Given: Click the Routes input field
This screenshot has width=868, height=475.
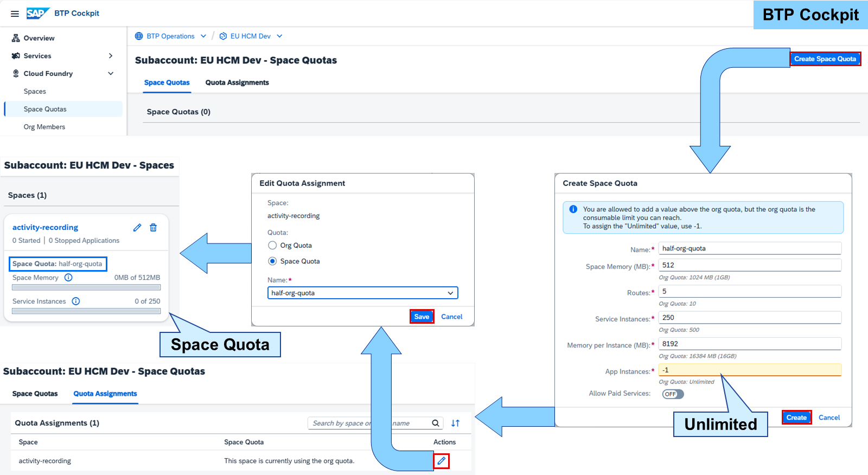Looking at the screenshot, I should tap(750, 291).
